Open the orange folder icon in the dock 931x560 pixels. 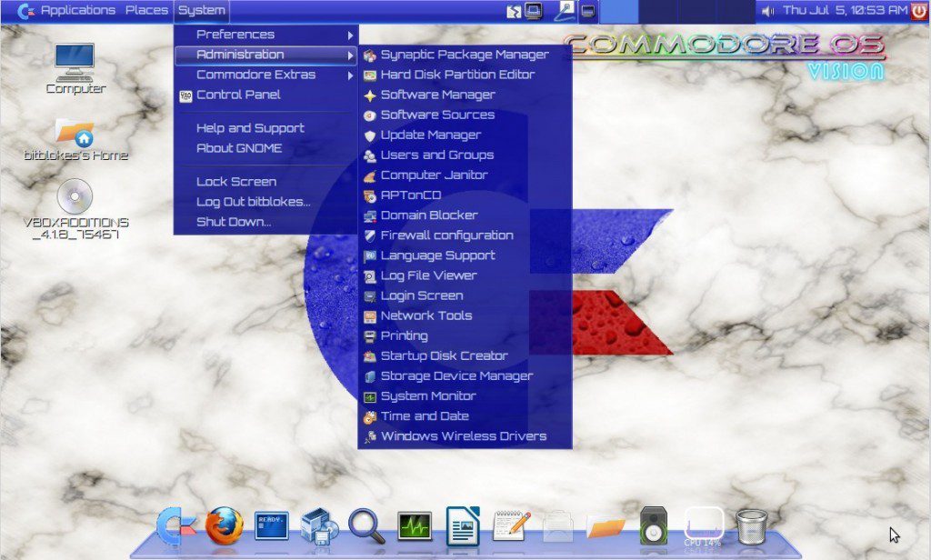[605, 525]
